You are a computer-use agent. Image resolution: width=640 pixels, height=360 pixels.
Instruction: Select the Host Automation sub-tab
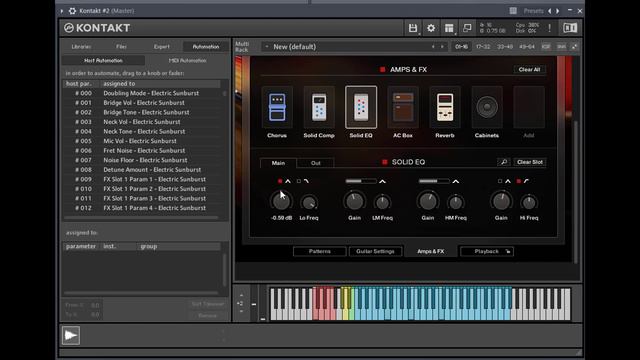point(103,60)
